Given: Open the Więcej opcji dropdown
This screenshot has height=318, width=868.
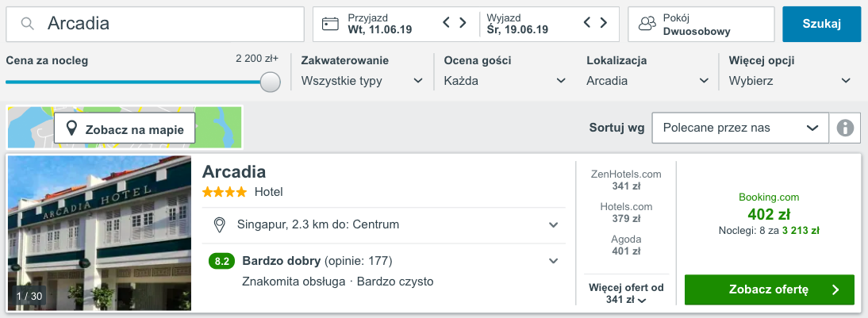Looking at the screenshot, I should point(790,81).
